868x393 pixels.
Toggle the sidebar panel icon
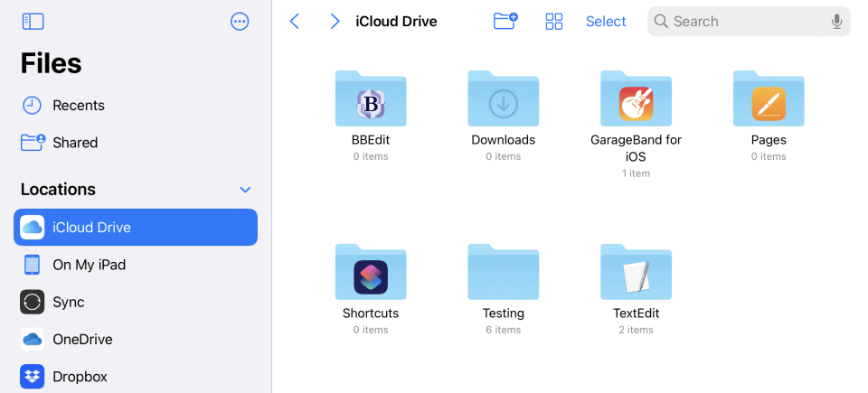(x=33, y=22)
